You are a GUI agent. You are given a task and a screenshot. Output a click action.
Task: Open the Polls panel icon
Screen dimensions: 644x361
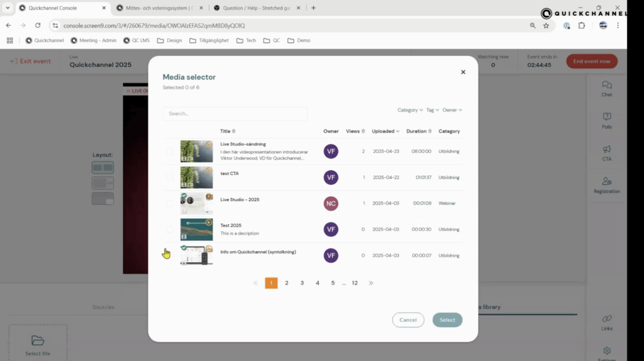point(607,116)
